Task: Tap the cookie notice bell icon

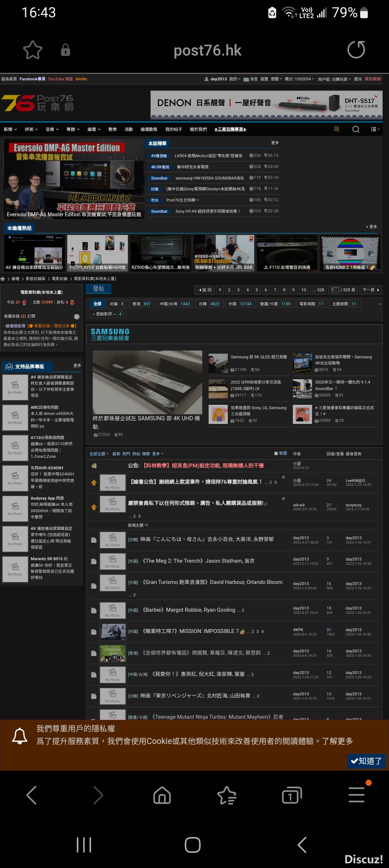Action: pyautogui.click(x=20, y=736)
